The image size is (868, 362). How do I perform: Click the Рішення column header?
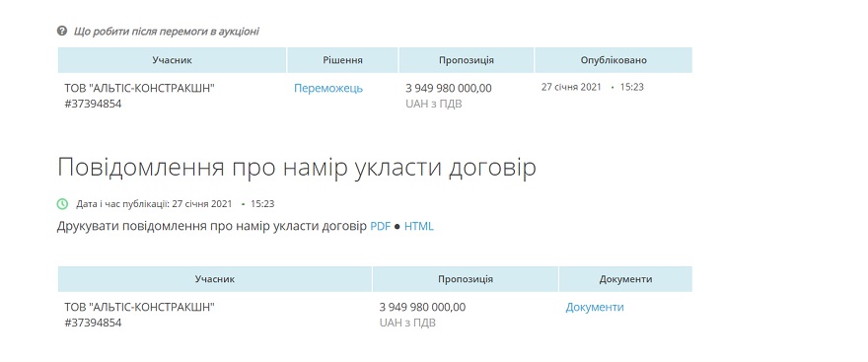(x=342, y=60)
